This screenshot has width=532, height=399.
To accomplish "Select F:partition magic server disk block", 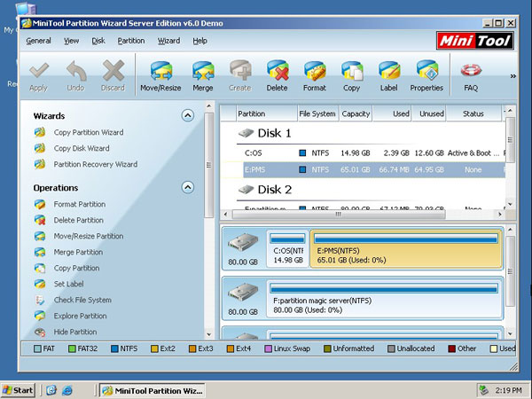I will click(384, 299).
